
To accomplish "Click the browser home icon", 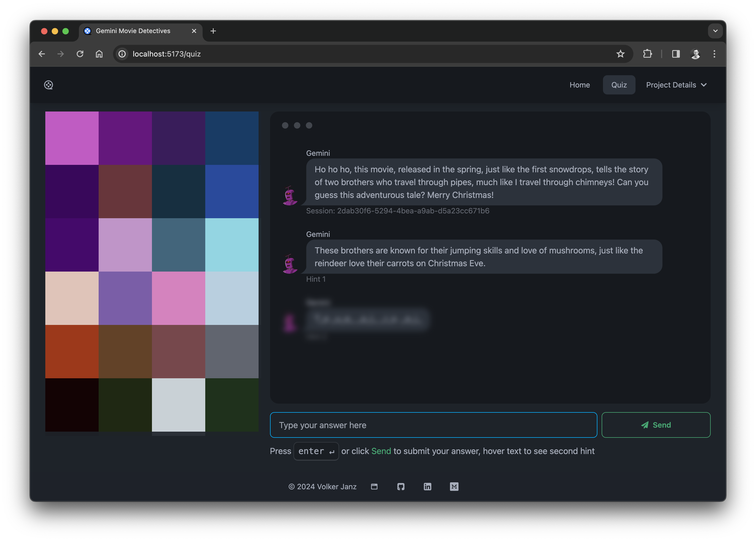I will pyautogui.click(x=99, y=54).
